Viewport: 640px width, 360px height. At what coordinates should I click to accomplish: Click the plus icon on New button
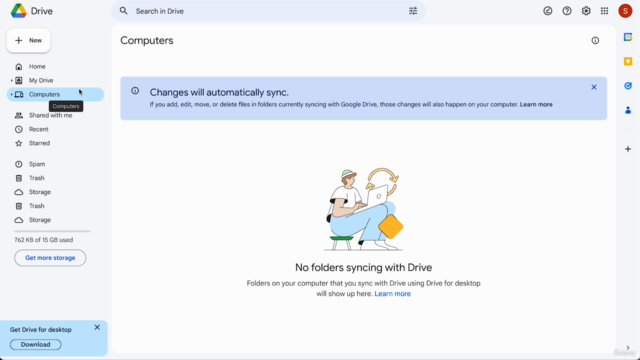pos(18,40)
